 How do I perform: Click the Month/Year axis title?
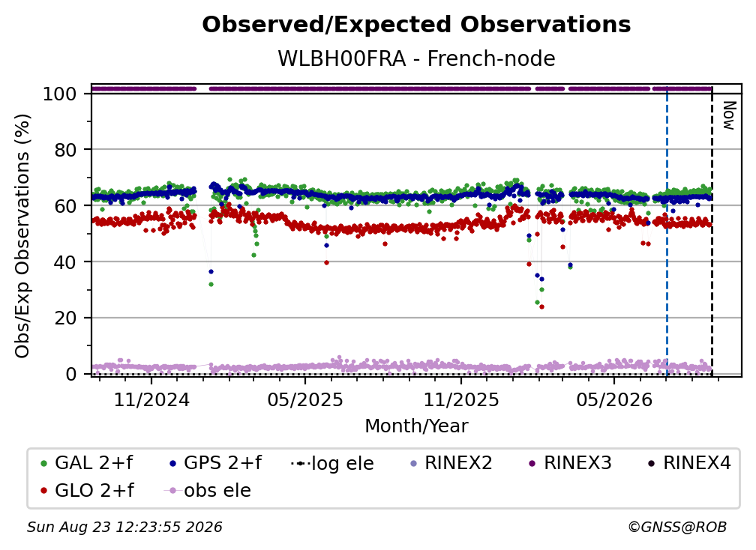pos(416,426)
